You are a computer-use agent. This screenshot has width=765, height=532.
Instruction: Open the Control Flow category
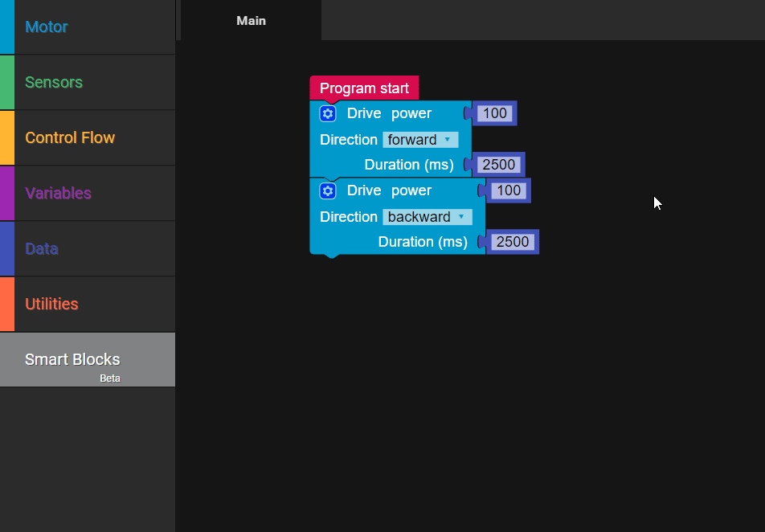point(88,137)
